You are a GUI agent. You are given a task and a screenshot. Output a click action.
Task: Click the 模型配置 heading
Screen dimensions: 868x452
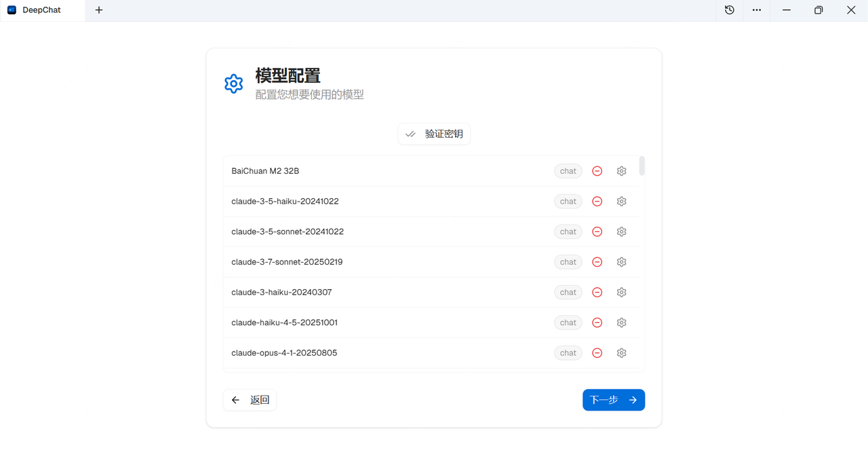coord(288,75)
